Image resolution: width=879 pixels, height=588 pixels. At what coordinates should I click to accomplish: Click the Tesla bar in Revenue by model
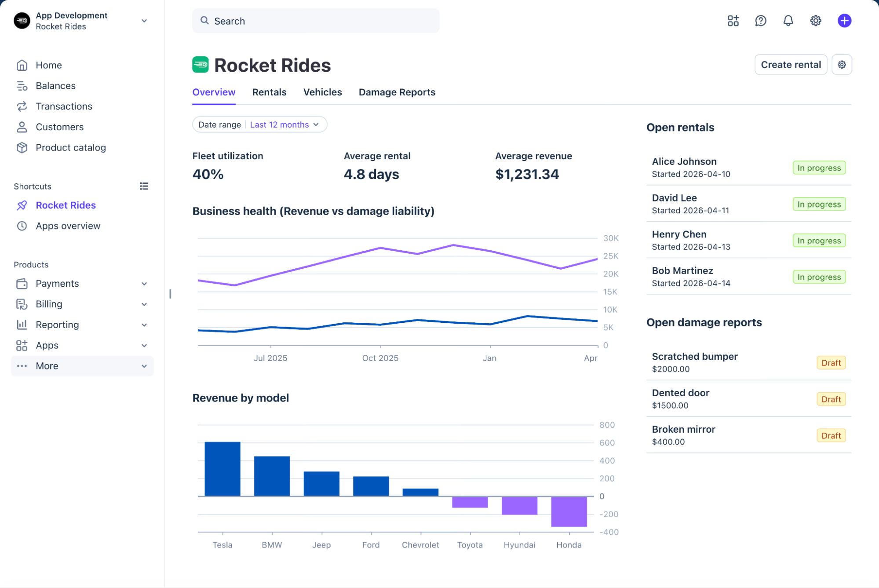click(222, 469)
